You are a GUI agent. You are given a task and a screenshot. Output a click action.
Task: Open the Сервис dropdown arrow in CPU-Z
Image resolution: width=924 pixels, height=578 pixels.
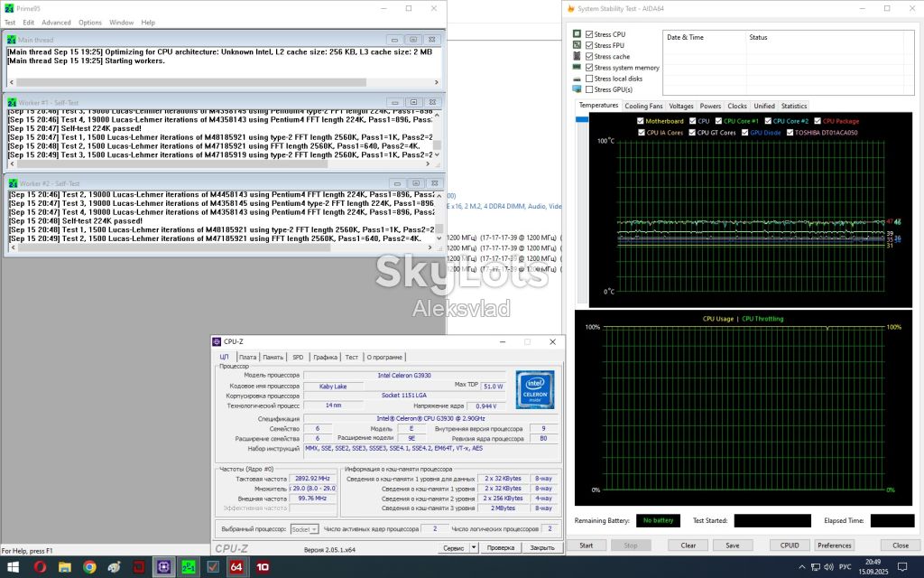click(x=474, y=548)
